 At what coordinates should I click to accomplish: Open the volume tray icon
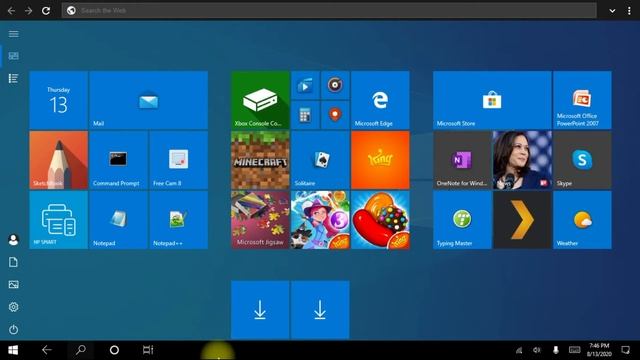pos(537,350)
